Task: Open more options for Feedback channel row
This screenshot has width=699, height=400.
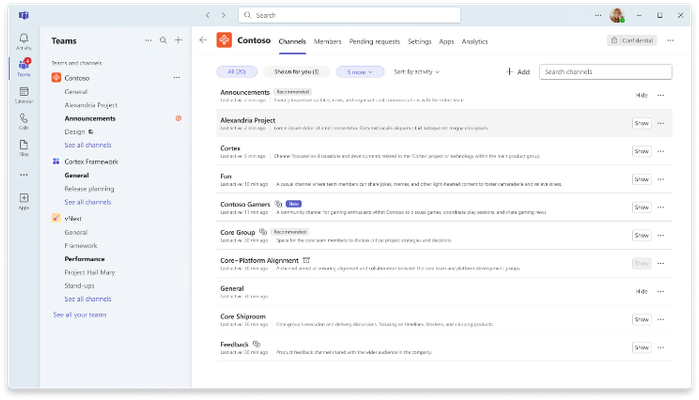Action: pos(661,347)
